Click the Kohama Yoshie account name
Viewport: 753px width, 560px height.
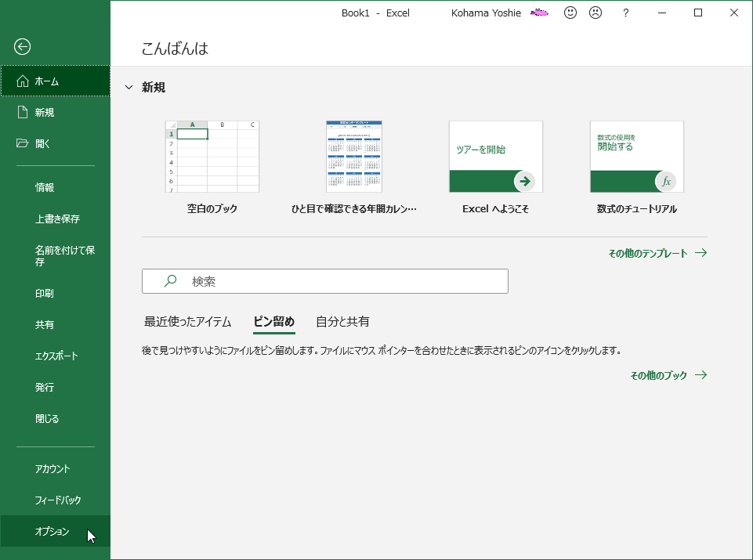pyautogui.click(x=486, y=13)
